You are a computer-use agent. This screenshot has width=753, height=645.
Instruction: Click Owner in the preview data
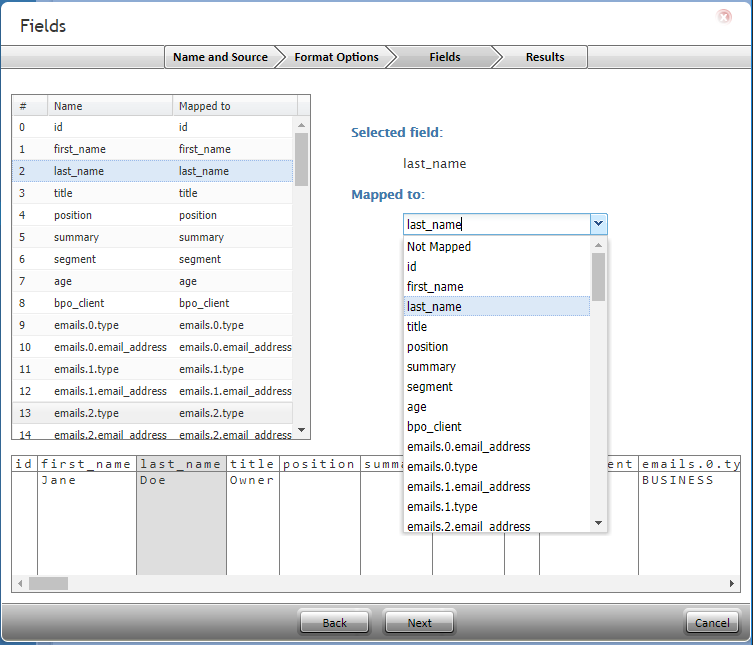pyautogui.click(x=252, y=480)
